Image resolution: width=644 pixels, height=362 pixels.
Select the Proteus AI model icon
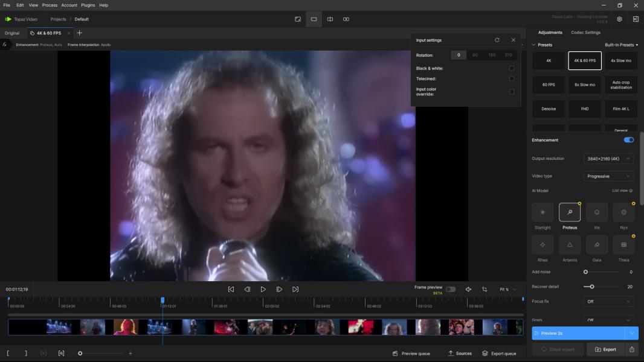(570, 212)
